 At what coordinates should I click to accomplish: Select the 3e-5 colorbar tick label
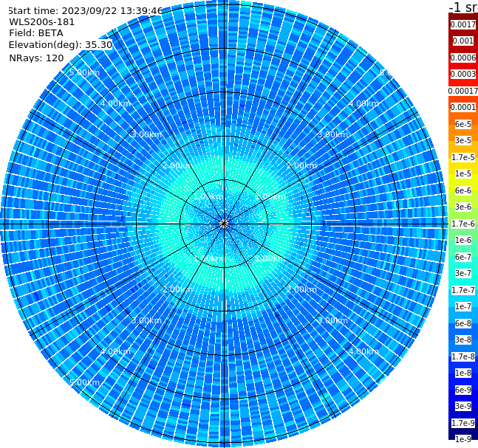[x=463, y=140]
